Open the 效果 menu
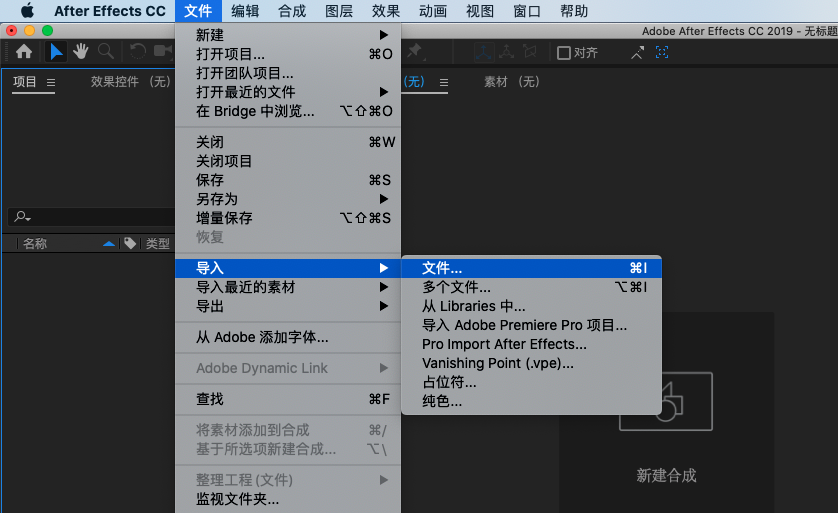 (386, 11)
